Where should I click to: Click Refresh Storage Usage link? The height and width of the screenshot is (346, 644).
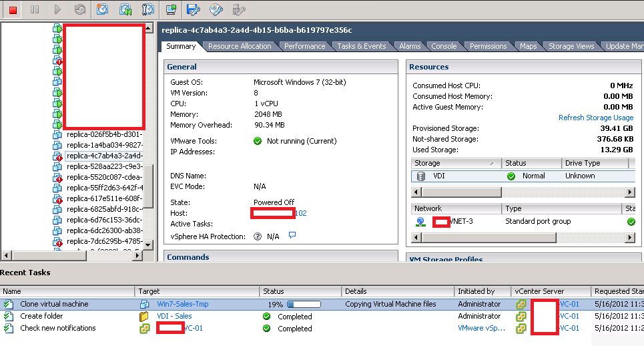pos(596,118)
